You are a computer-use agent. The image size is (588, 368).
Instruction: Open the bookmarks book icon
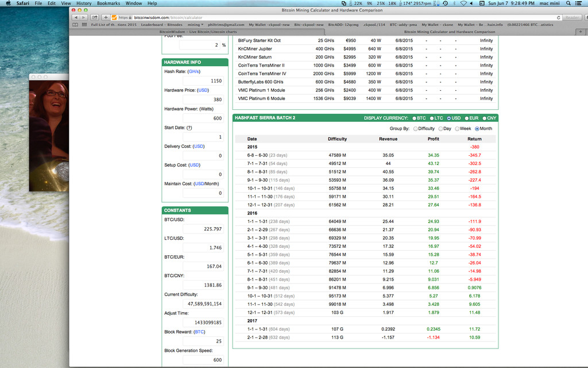[75, 25]
